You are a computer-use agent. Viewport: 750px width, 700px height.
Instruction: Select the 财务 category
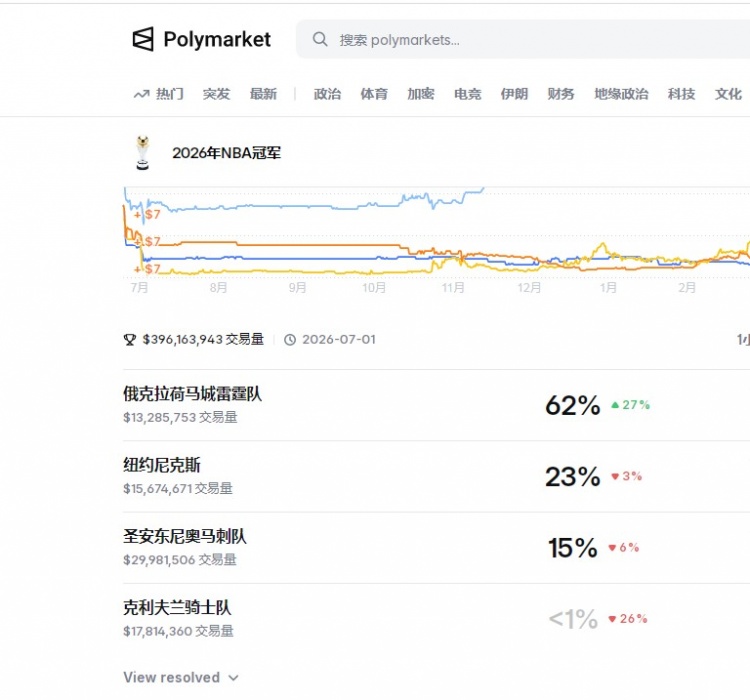[561, 94]
